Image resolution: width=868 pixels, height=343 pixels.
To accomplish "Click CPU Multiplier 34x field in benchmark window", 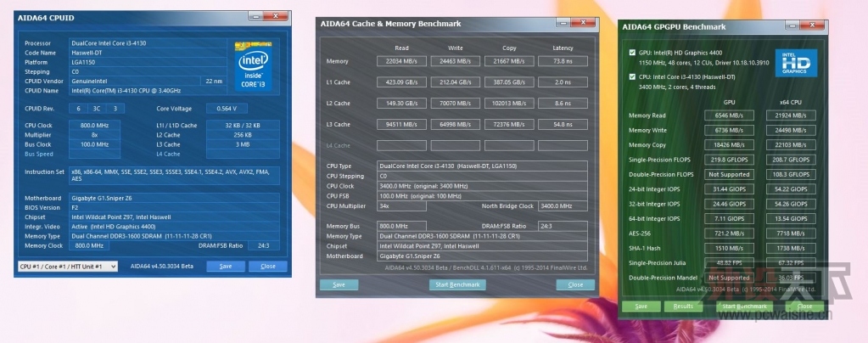I will tap(401, 206).
